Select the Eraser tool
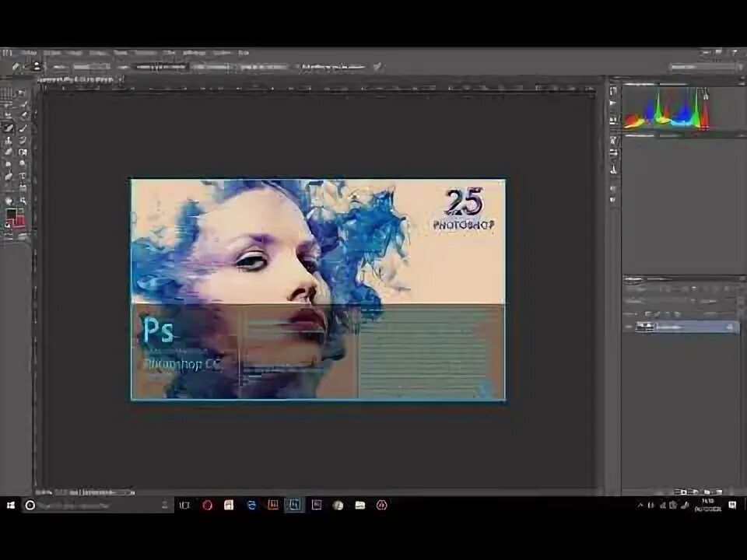747x560 pixels. point(8,152)
